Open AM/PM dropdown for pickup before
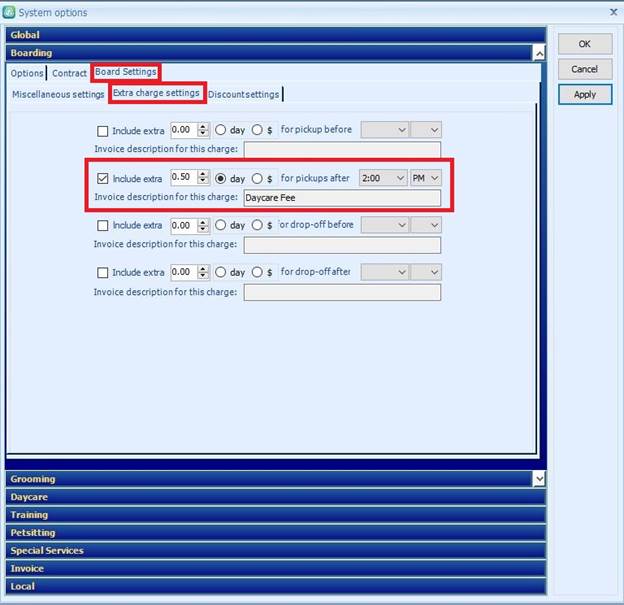The width and height of the screenshot is (624, 605). [426, 130]
